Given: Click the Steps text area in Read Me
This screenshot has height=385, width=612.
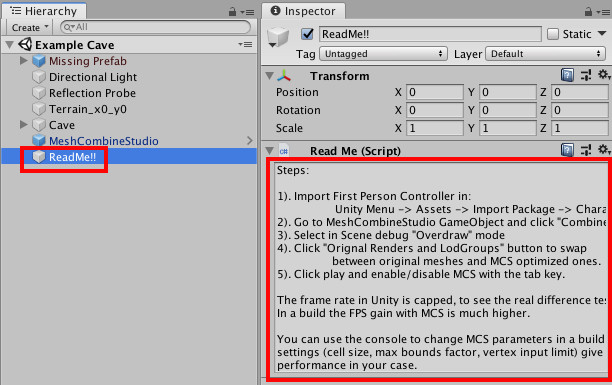Looking at the screenshot, I should [x=441, y=268].
